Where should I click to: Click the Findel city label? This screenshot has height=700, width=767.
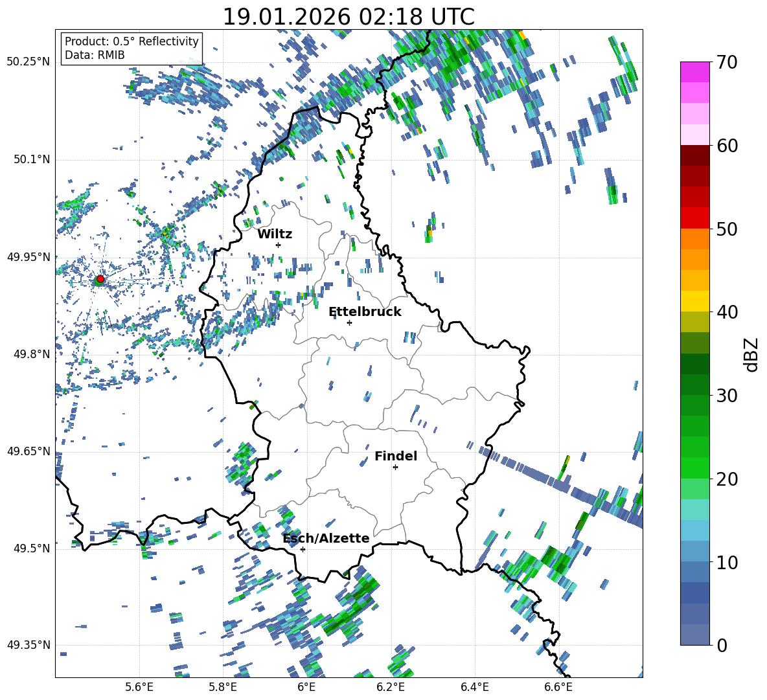pos(396,456)
